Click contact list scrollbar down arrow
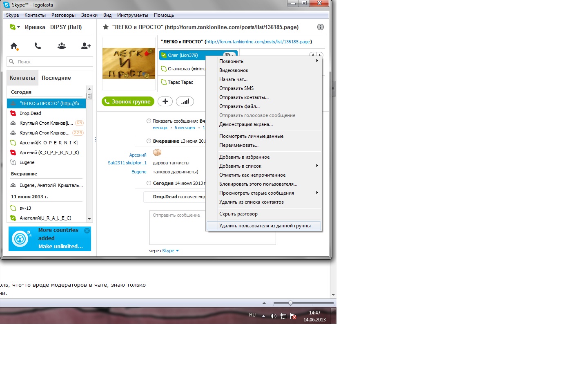This screenshot has width=588, height=368. coord(89,219)
